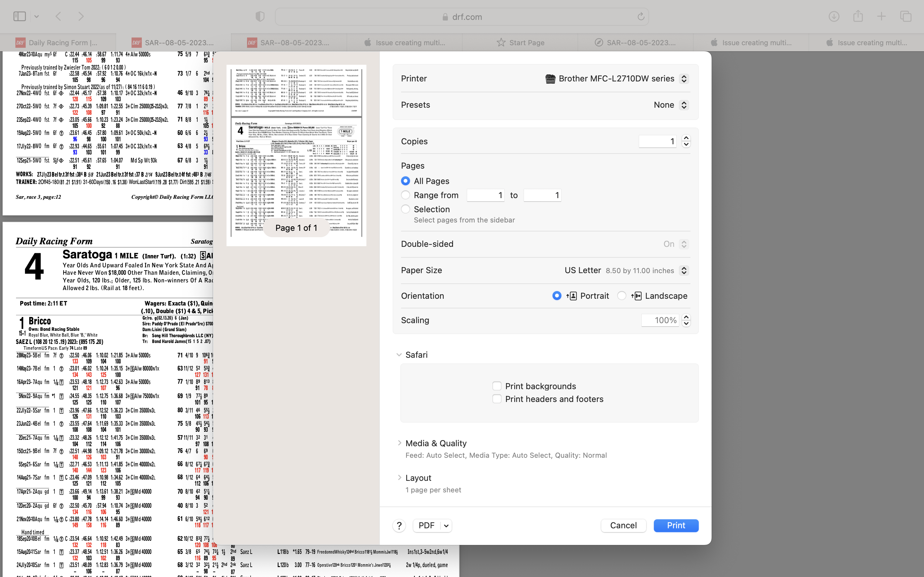Switch to the Start Page tab
924x577 pixels.
pos(520,43)
